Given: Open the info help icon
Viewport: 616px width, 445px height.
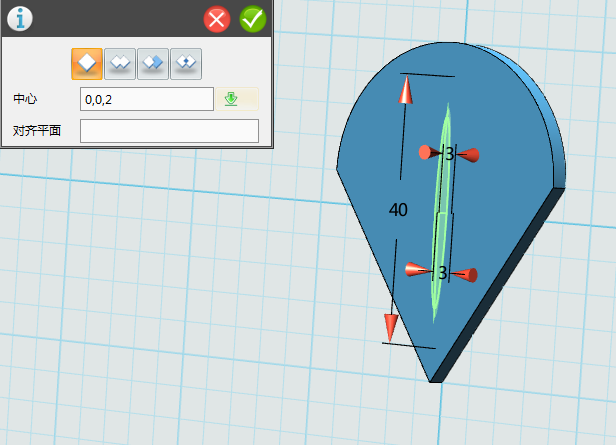Looking at the screenshot, I should click(x=20, y=18).
